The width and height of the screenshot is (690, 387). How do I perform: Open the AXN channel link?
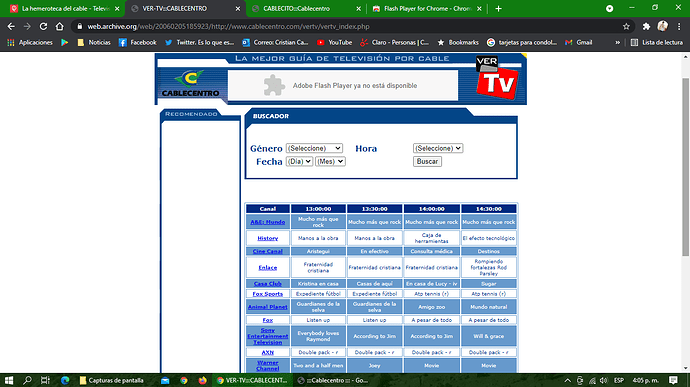(x=268, y=352)
